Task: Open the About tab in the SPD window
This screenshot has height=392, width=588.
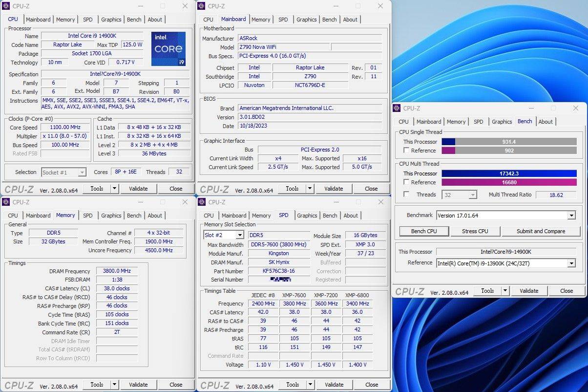Action: 351,216
